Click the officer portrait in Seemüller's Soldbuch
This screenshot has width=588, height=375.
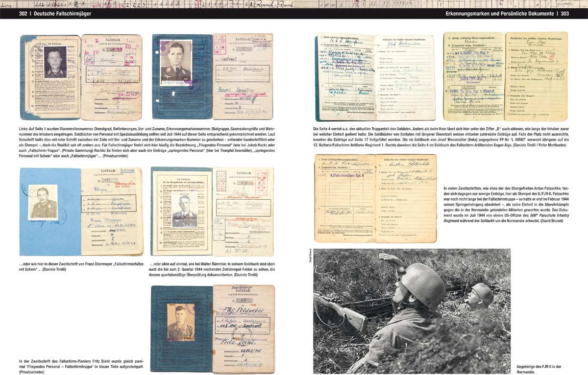176,62
